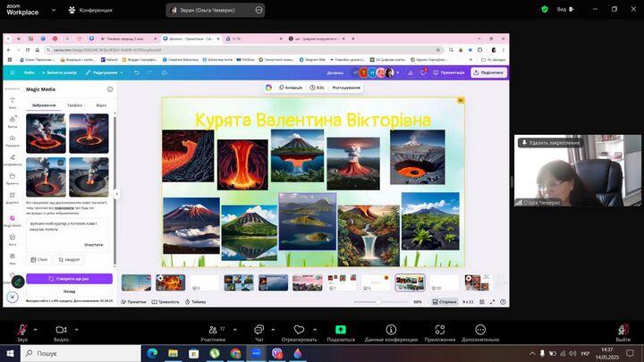Click the Поділитися share button in Canva
This screenshot has width=644, height=362.
pos(488,72)
